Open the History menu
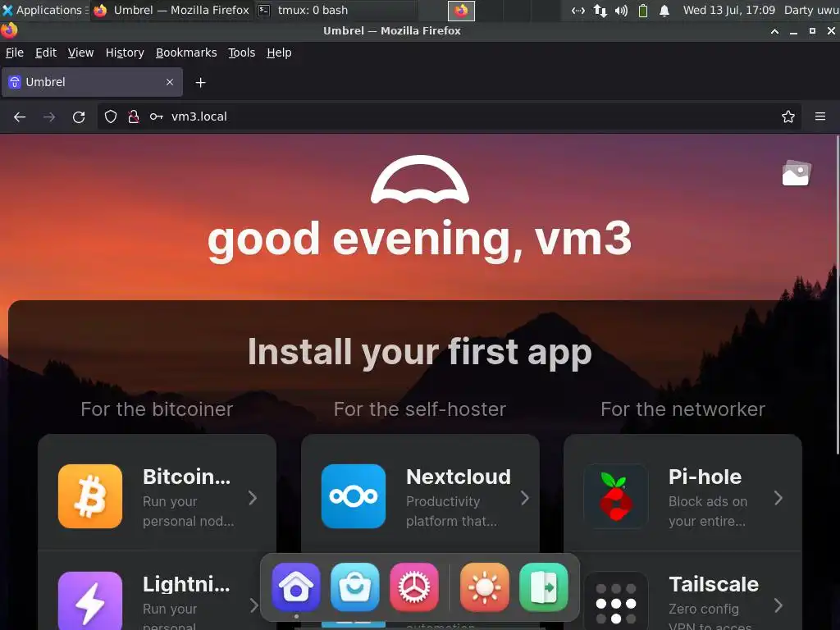This screenshot has width=840, height=630. (x=125, y=52)
